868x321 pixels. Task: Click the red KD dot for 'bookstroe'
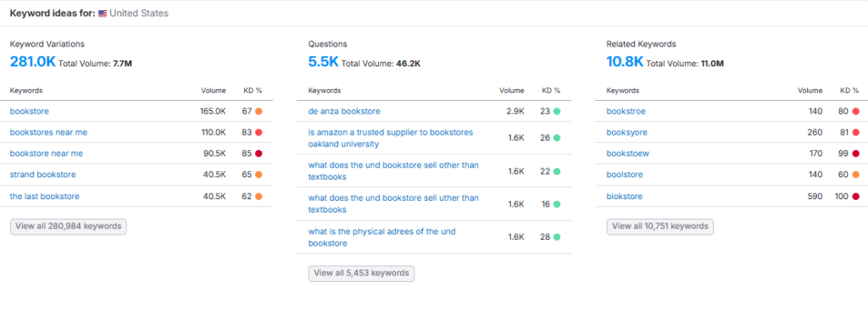click(x=856, y=111)
